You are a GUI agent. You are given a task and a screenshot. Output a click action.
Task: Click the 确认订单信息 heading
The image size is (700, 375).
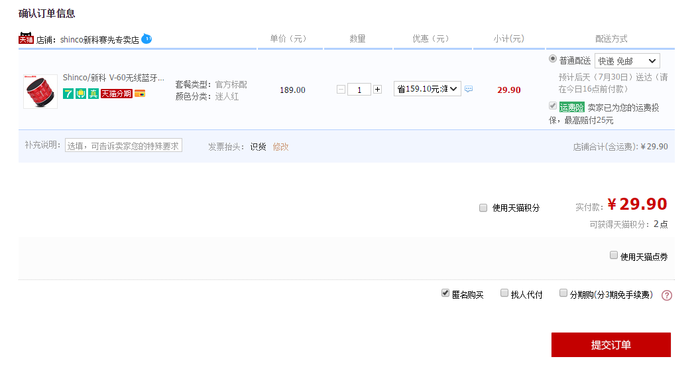(x=47, y=13)
